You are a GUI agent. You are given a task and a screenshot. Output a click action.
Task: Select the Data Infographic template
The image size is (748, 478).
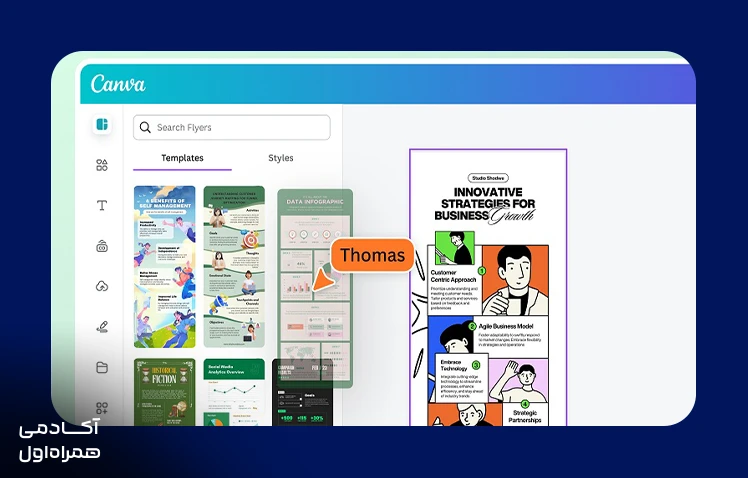pos(315,288)
